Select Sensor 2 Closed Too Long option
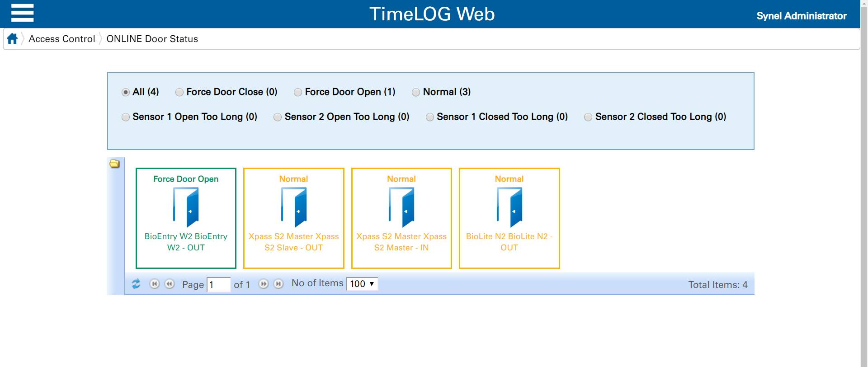868x367 pixels. tap(588, 117)
